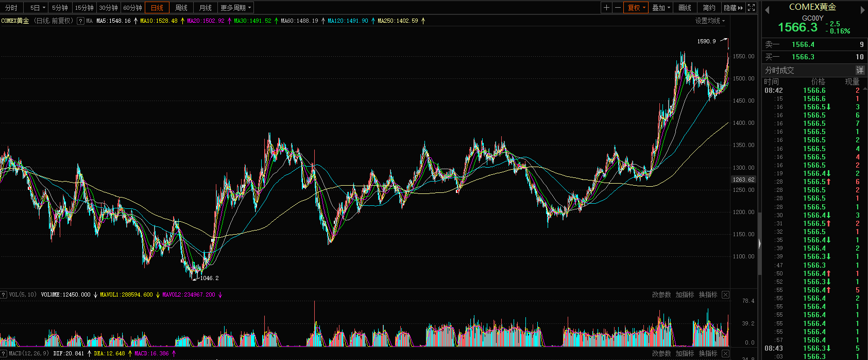Select the 日线 daily tab
The height and width of the screenshot is (360, 868).
tap(157, 8)
